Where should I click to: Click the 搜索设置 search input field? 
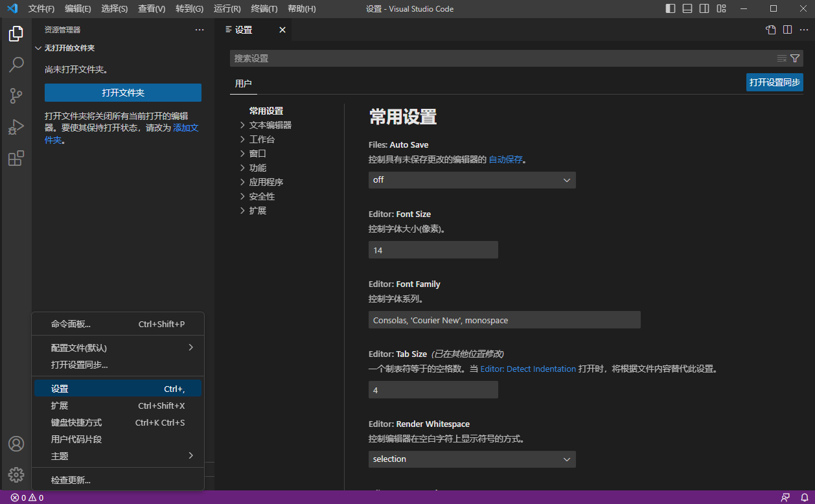(502, 58)
